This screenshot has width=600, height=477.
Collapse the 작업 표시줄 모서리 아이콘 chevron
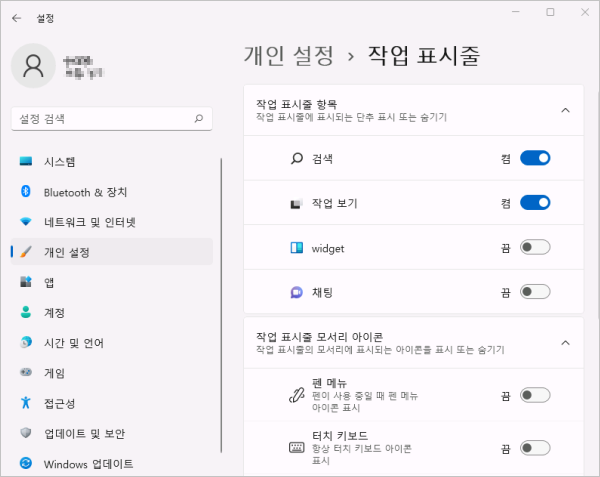(x=565, y=343)
